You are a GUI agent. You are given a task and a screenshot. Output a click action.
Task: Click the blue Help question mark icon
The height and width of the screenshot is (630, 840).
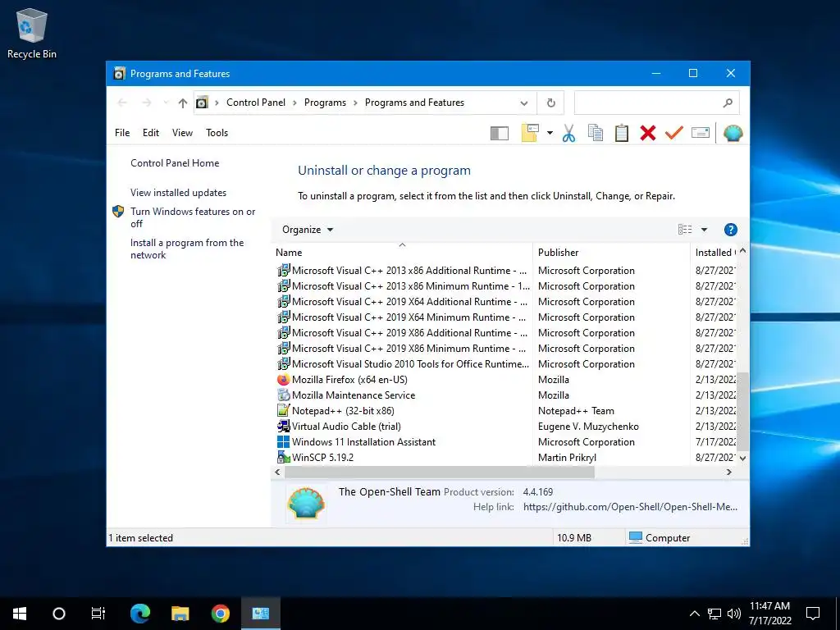click(x=730, y=230)
